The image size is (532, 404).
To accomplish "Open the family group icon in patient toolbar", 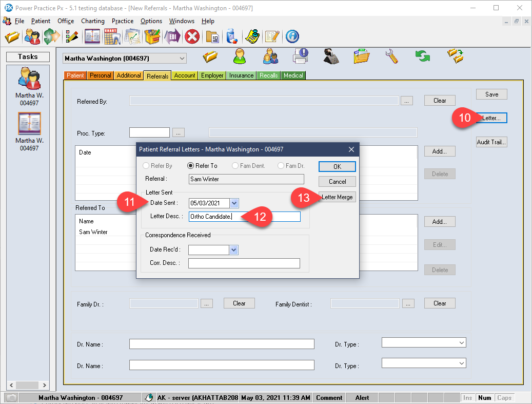I will click(271, 56).
